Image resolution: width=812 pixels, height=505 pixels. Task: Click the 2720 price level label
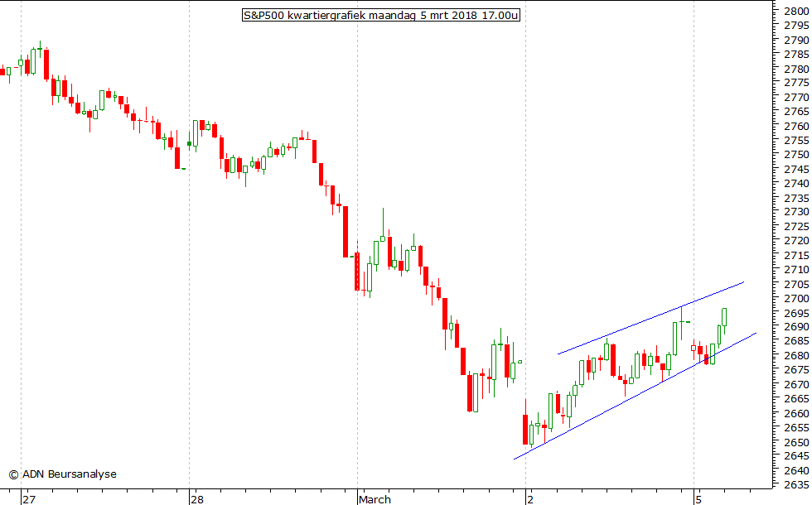tap(796, 241)
